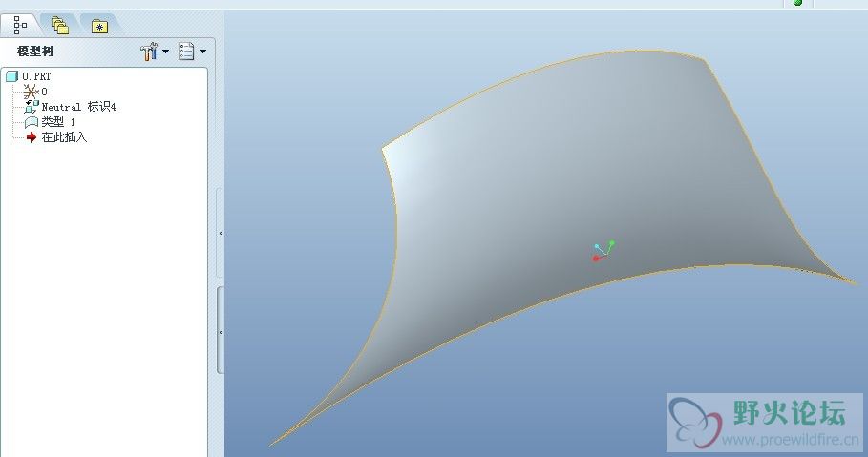Click the coordinate triad on the surface
868x457 pixels.
click(603, 251)
